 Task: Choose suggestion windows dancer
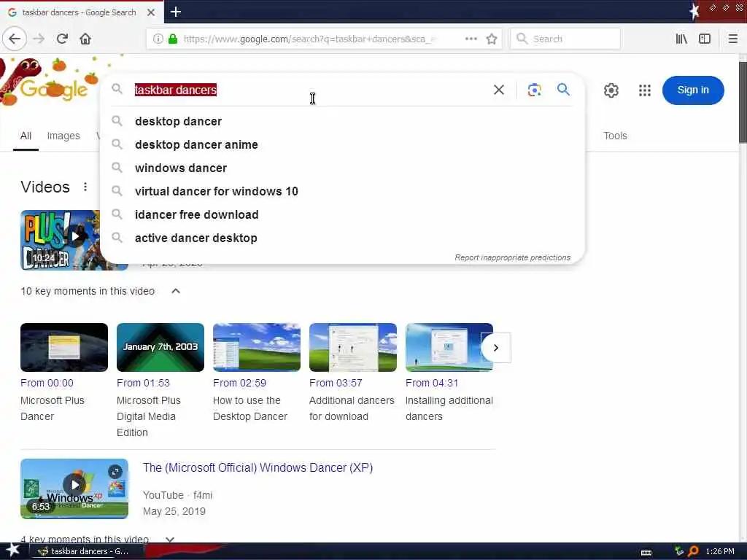pos(342,168)
